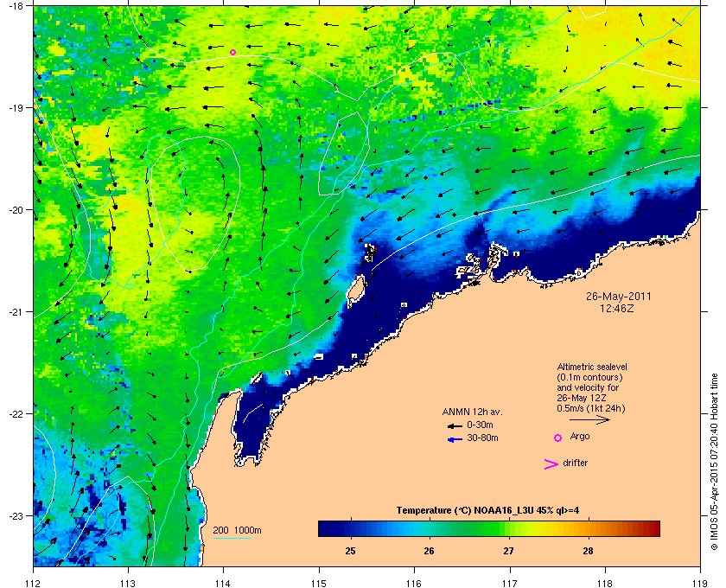Click latitude axis label -23

[x=15, y=515]
